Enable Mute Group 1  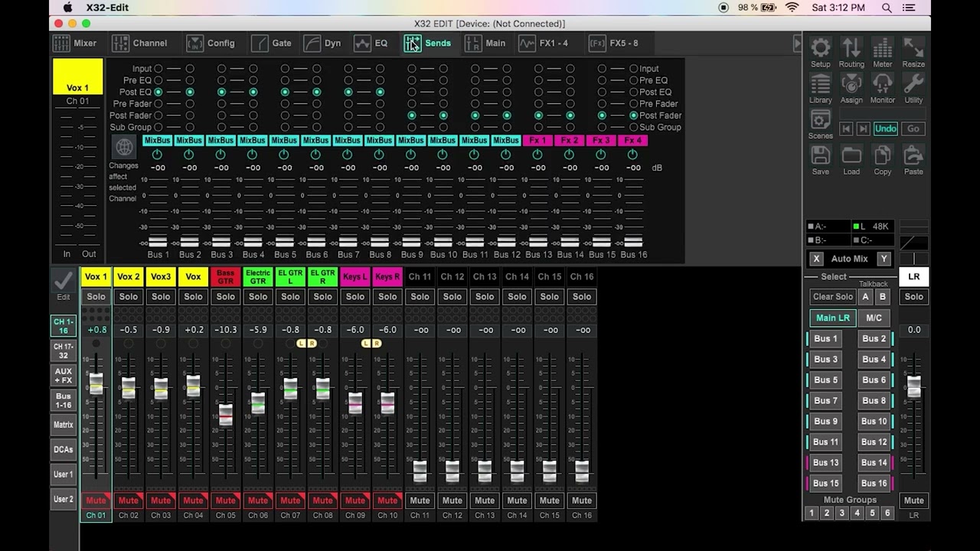click(812, 514)
